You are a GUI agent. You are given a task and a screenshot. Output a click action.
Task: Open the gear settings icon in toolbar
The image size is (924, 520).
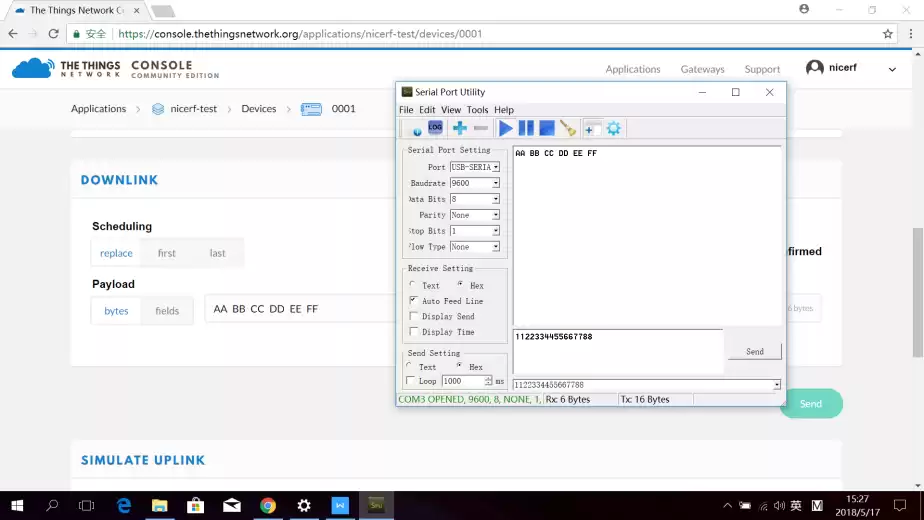coord(614,128)
